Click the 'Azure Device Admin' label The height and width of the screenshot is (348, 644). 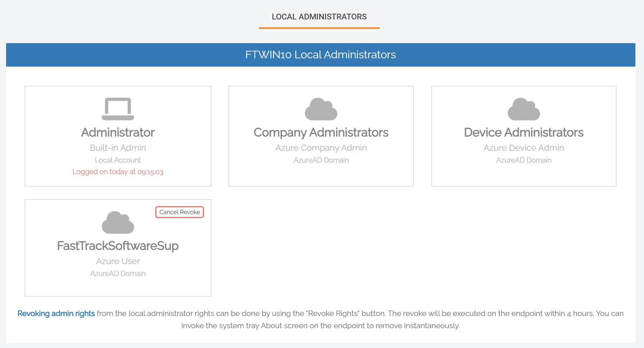[x=524, y=148]
